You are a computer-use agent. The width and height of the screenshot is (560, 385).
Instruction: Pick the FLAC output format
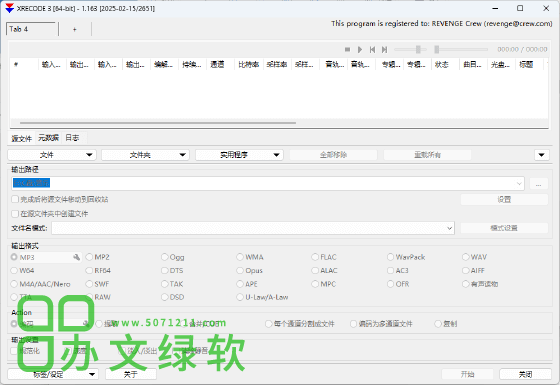pos(324,257)
